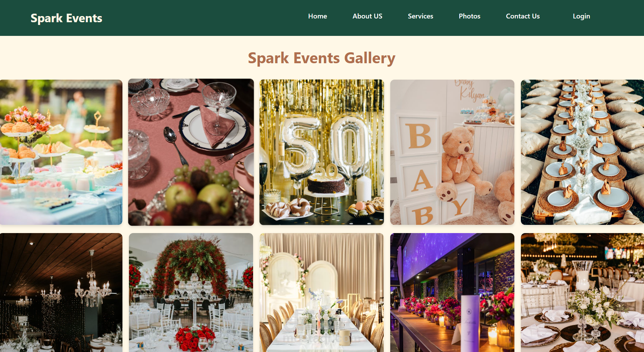Open the Services navigation link
The height and width of the screenshot is (352, 644).
(x=420, y=16)
